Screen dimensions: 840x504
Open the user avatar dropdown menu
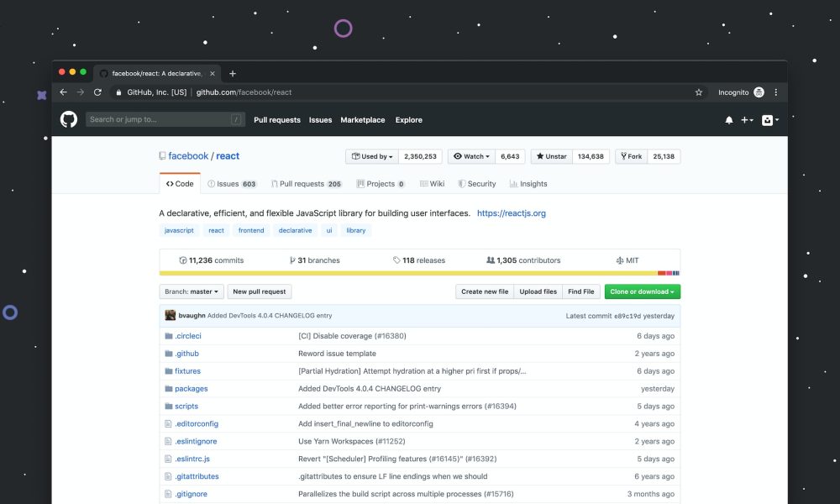point(770,120)
